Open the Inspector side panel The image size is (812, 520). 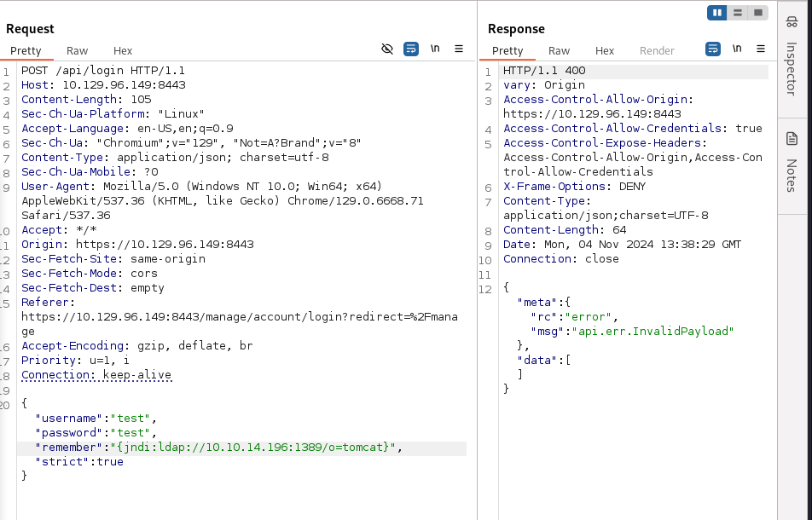click(792, 56)
